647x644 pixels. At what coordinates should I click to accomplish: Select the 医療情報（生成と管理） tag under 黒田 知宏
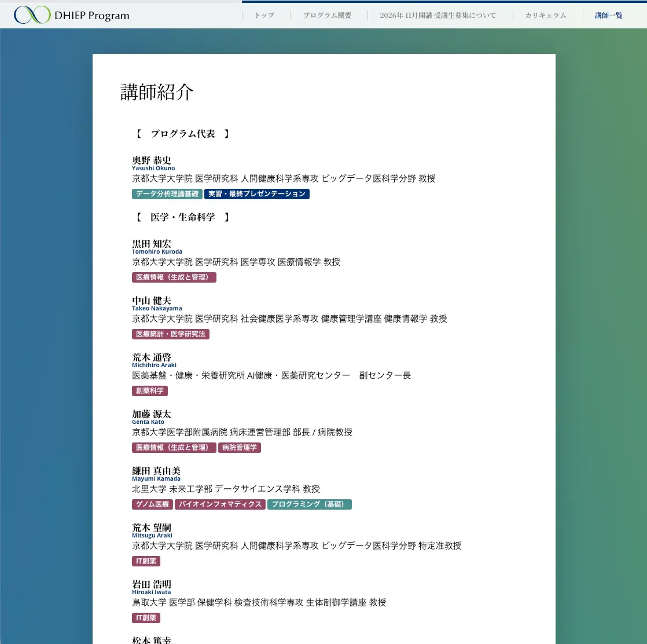174,277
